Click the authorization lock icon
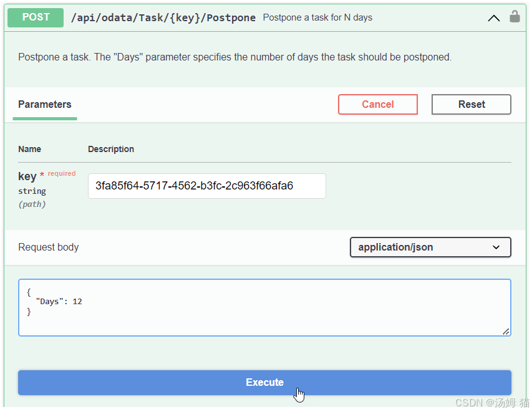Image resolution: width=532 pixels, height=412 pixels. (x=515, y=16)
